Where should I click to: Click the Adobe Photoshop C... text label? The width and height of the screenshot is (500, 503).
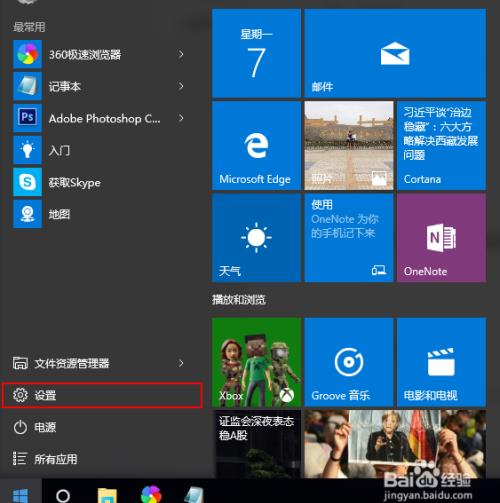pyautogui.click(x=104, y=118)
